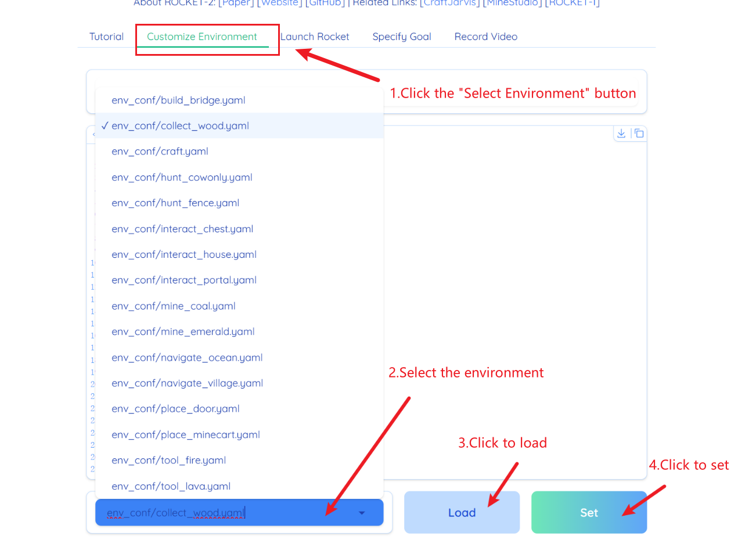Select env_conf/hunt_cowonly.yaml option
This screenshot has width=756, height=550.
coord(182,178)
